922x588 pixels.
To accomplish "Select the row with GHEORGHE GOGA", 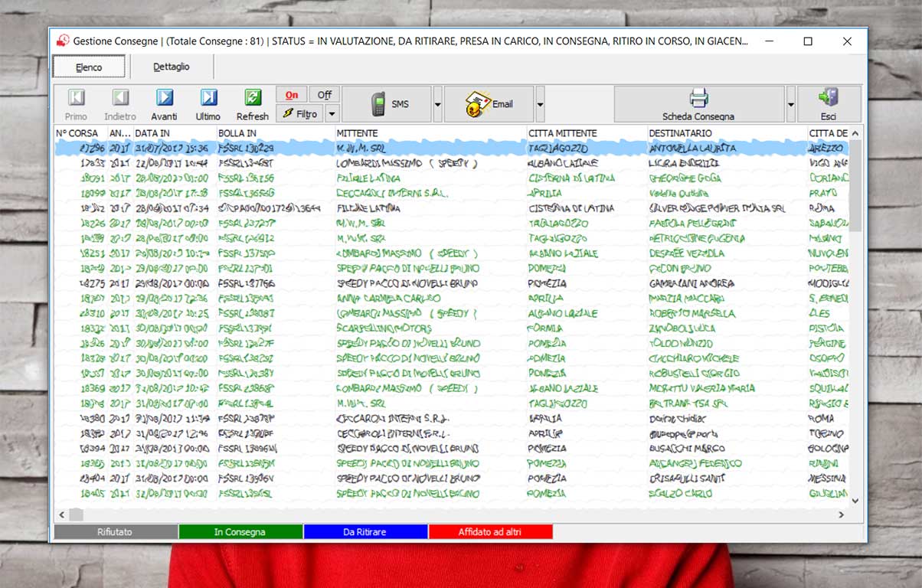I will 452,178.
